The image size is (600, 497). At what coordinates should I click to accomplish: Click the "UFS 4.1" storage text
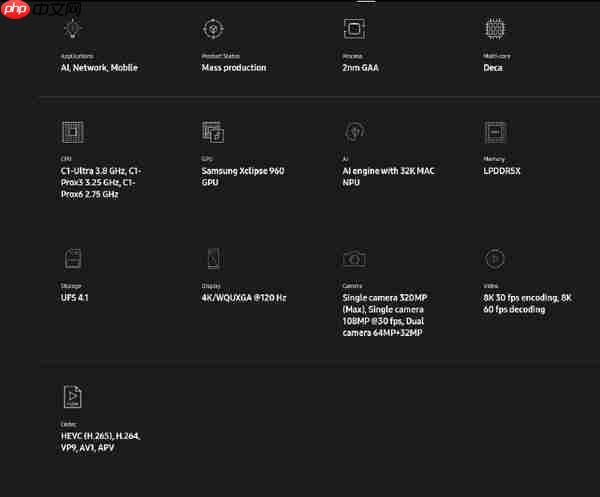click(76, 297)
